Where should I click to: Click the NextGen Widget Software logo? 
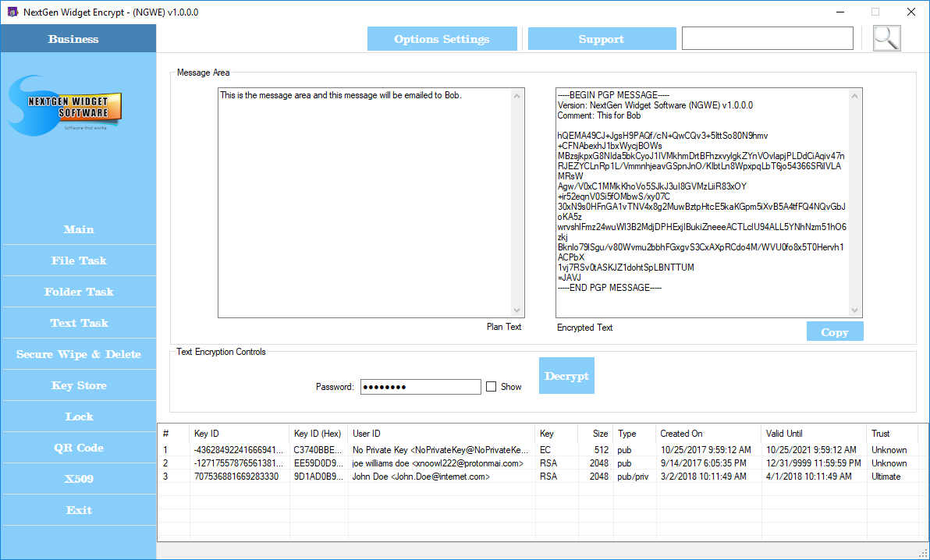coord(66,106)
